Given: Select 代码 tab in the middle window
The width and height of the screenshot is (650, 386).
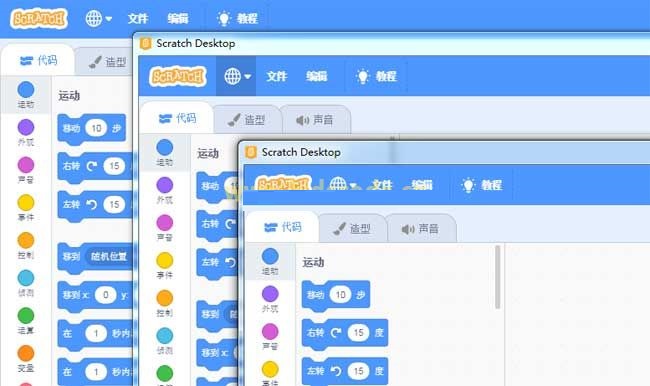Looking at the screenshot, I should click(x=177, y=119).
